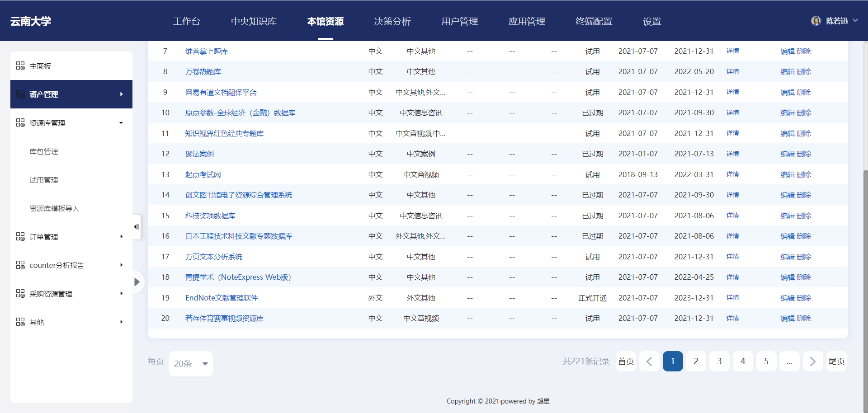Collapse the sidebar with the left-arrow handle
The height and width of the screenshot is (413, 868).
click(136, 227)
